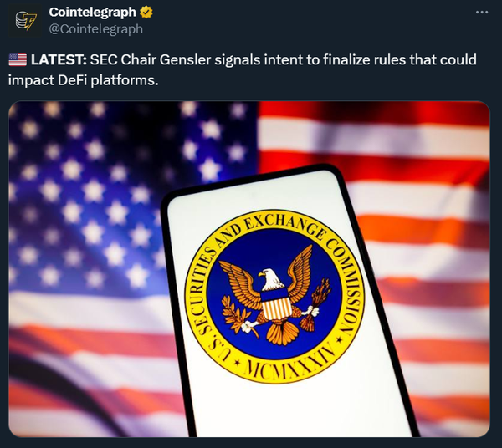Click the Cointelegraph display name

click(x=92, y=13)
